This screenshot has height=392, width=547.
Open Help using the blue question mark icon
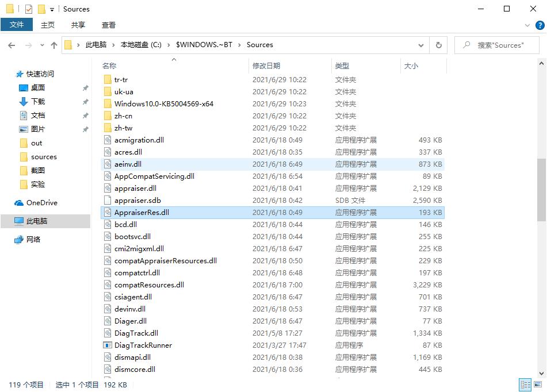coord(539,25)
